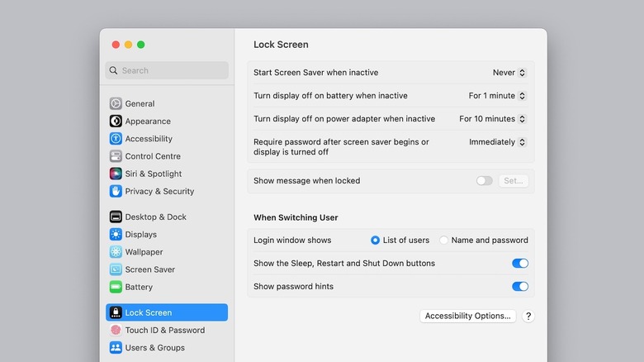
Task: Open Appearance settings via its icon
Action: tap(116, 121)
